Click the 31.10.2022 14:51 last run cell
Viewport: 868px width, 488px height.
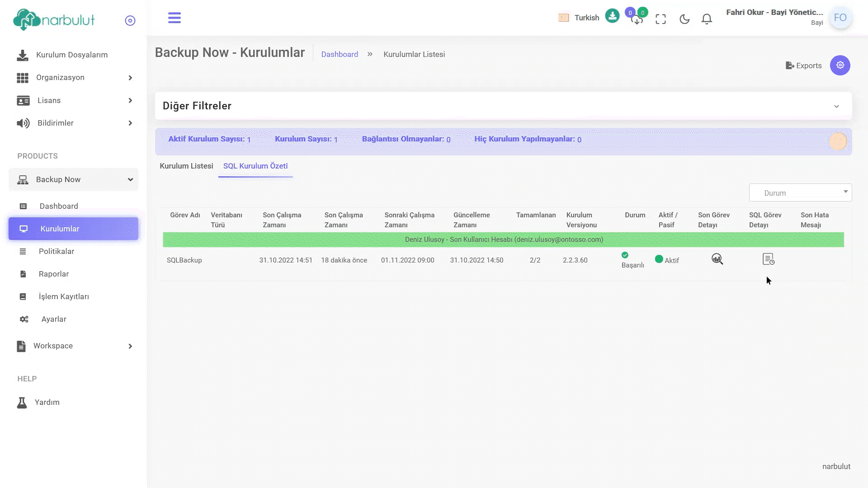[286, 260]
